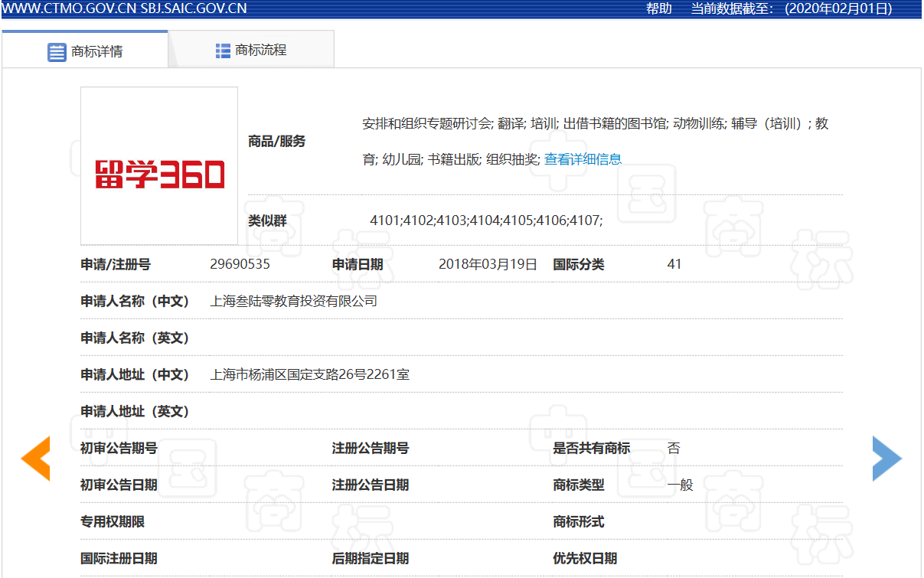924x578 pixels.
Task: Click the 商标形式 label
Action: pyautogui.click(x=579, y=521)
